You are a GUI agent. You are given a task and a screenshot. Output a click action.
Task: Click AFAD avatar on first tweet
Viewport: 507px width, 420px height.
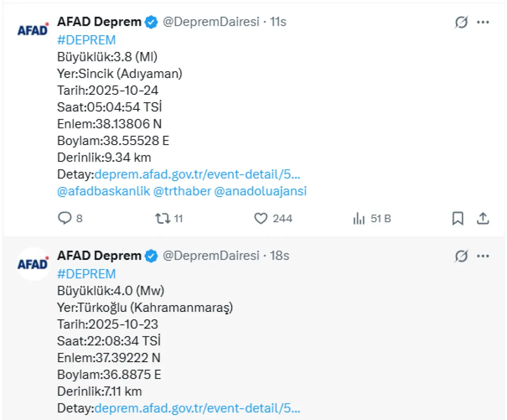pos(33,30)
